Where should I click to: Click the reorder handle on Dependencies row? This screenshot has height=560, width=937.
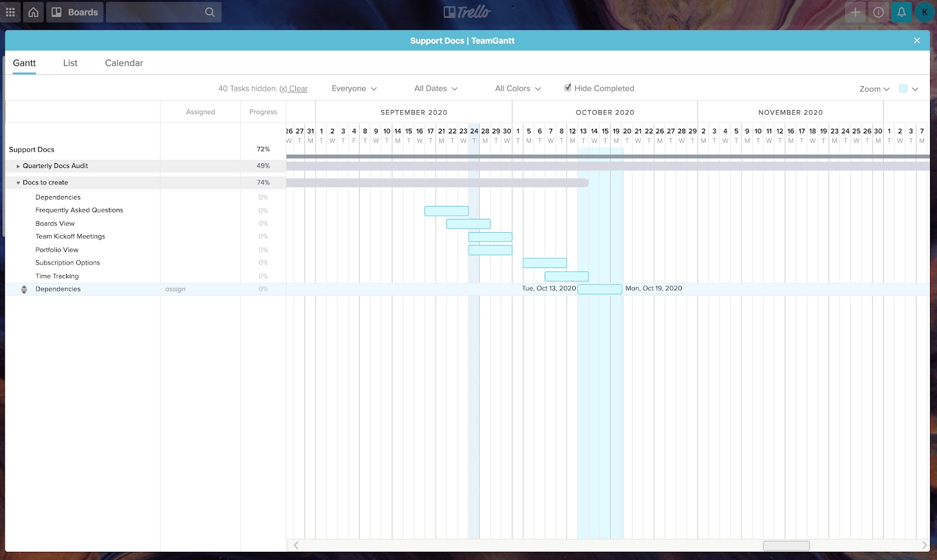pos(24,289)
